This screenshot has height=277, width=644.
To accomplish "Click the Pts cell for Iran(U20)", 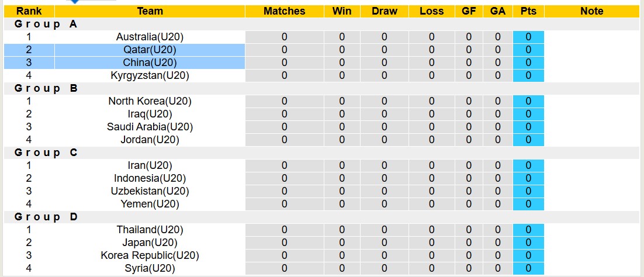I will [528, 165].
